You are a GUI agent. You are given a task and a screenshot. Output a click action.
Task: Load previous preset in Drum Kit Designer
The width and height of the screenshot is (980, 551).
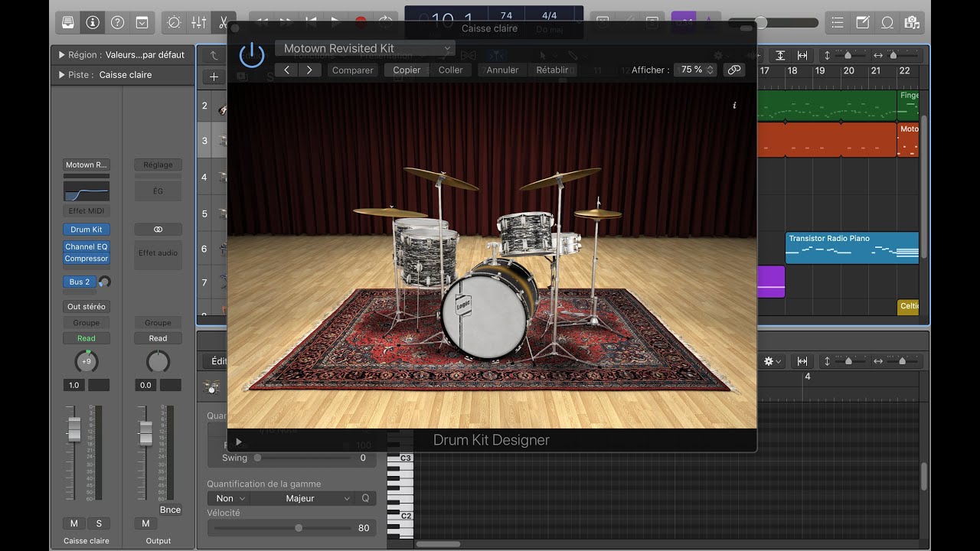tap(286, 70)
